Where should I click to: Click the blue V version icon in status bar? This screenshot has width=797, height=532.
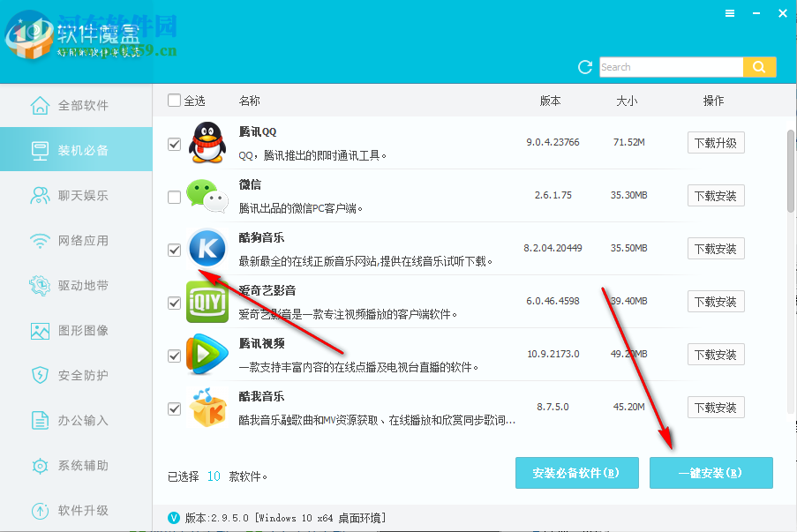[x=174, y=518]
